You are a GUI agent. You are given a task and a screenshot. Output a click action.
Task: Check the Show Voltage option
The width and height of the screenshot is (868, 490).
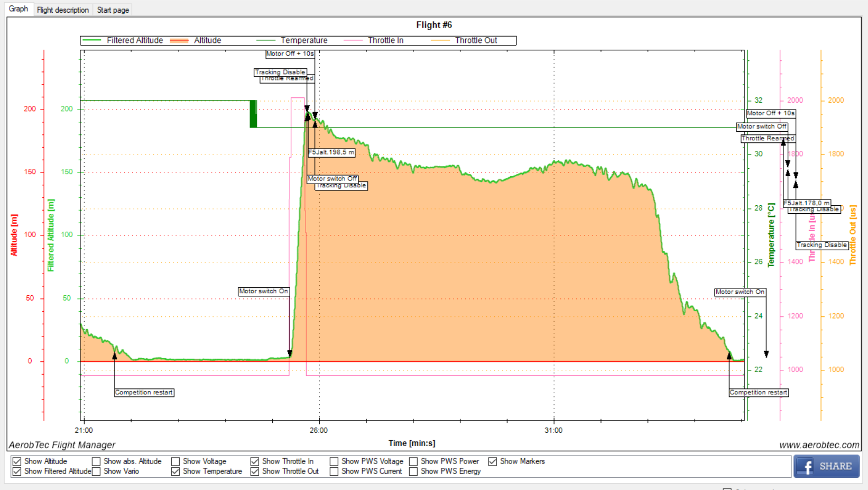pos(176,461)
